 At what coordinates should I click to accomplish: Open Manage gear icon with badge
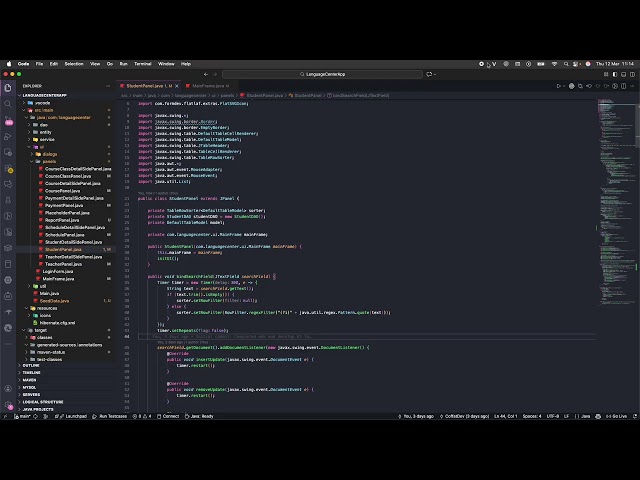coord(8,404)
